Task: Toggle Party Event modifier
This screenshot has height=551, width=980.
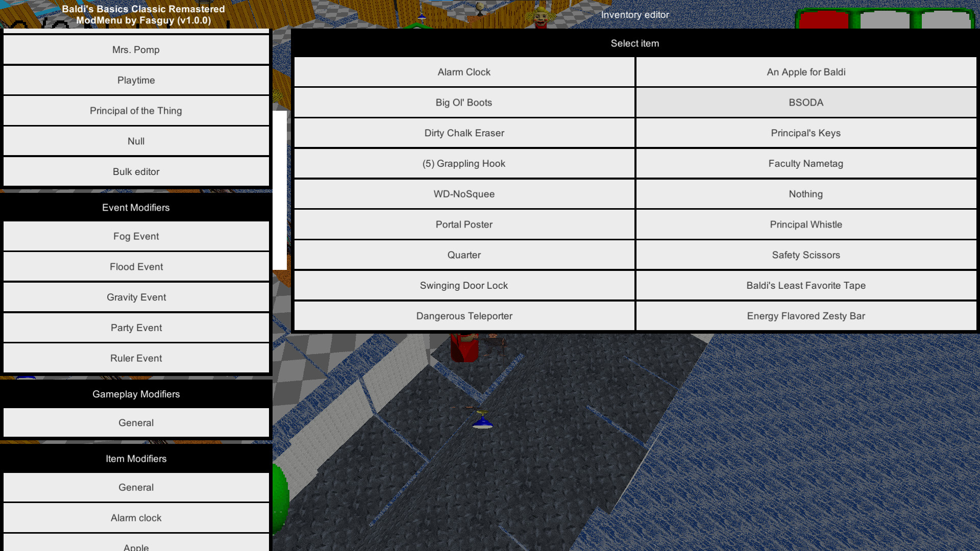Action: point(135,328)
